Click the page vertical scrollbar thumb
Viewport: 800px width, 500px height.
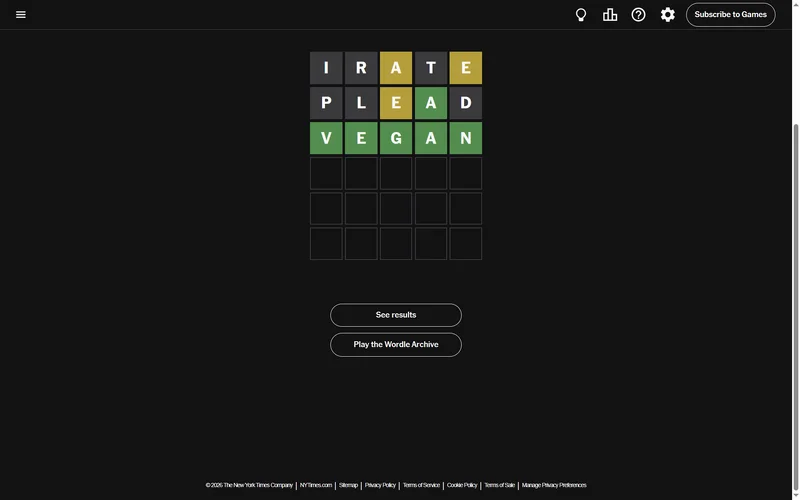coord(796,306)
